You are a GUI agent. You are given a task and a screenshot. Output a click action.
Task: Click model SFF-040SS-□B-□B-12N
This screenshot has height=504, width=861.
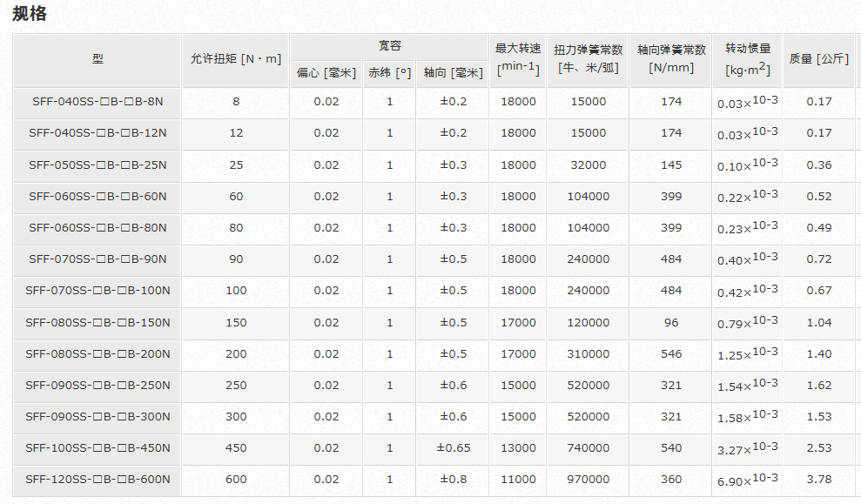(x=98, y=133)
